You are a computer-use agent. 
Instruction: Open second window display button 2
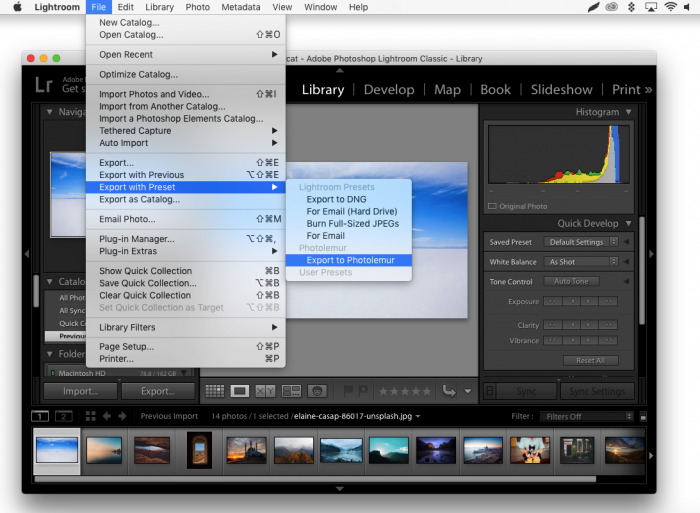63,416
